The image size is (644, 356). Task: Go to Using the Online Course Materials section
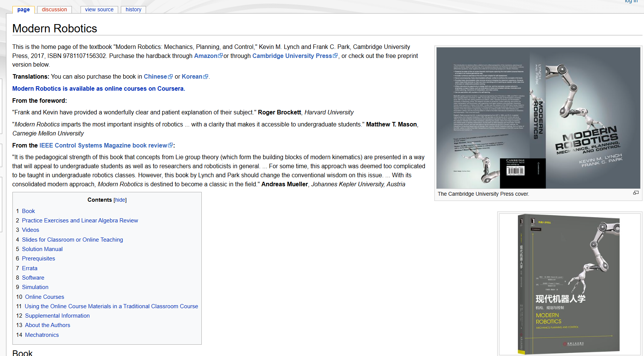click(x=111, y=306)
